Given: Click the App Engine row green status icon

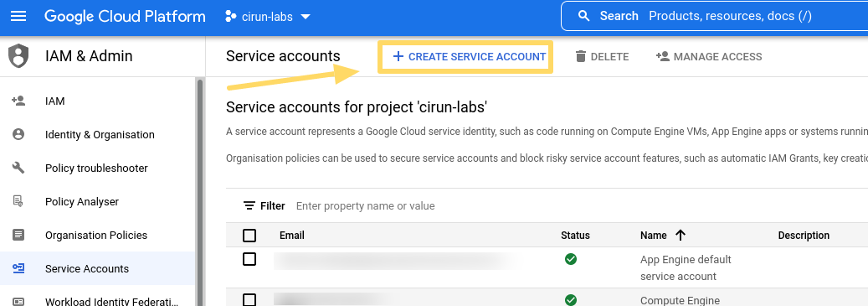Looking at the screenshot, I should tap(571, 259).
